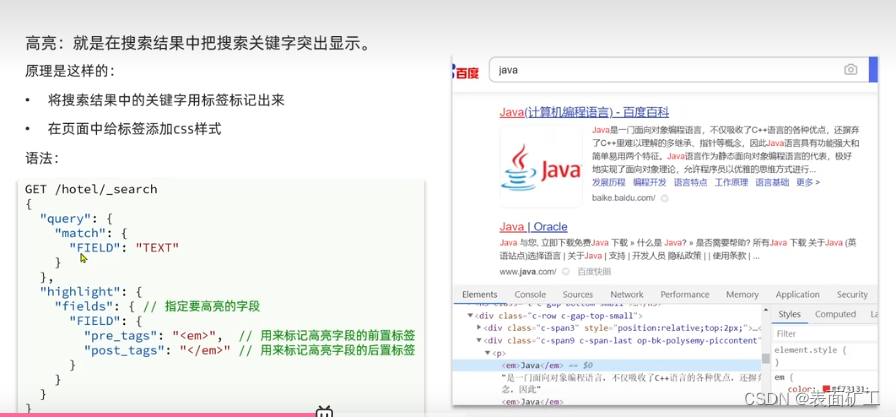Click the "post_tags": "</em>" code line
This screenshot has height=417, width=896.
pyautogui.click(x=157, y=350)
